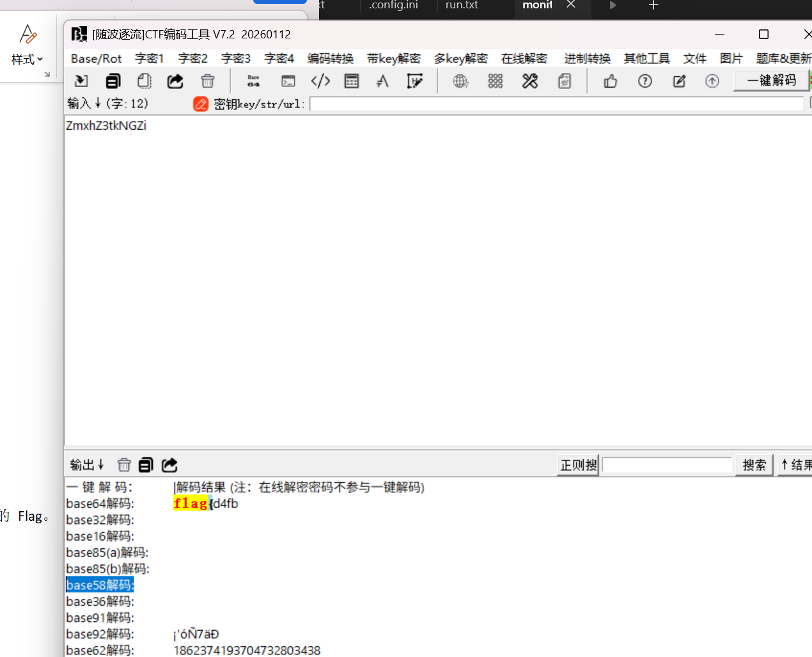This screenshot has width=812, height=657.
Task: Click the ↑结果 button
Action: click(795, 465)
